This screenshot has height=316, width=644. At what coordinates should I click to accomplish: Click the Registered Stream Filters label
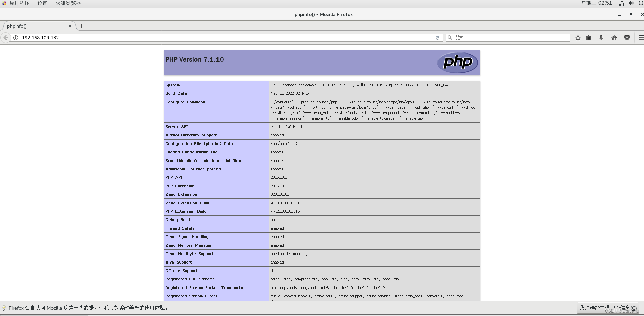tap(191, 296)
